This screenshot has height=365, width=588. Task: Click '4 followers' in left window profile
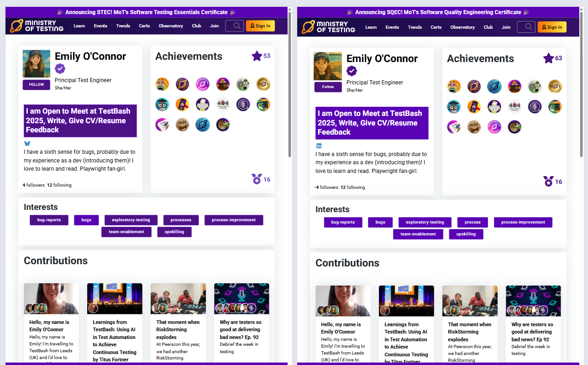coord(34,185)
